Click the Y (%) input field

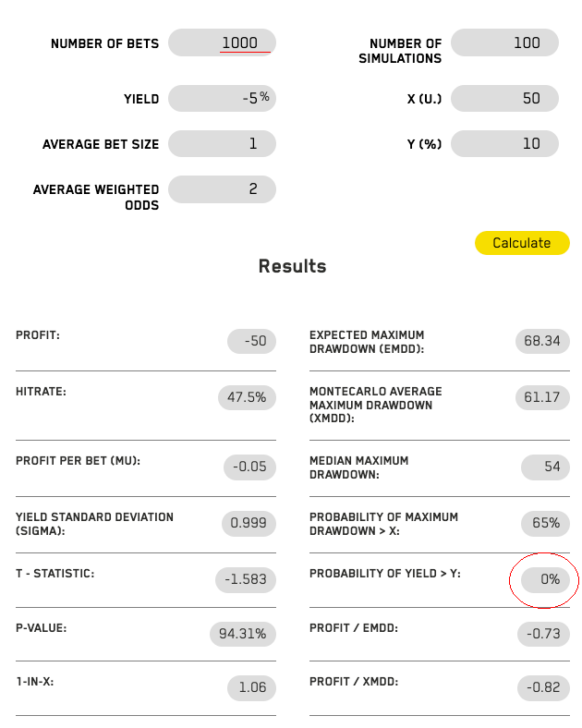[x=505, y=143]
